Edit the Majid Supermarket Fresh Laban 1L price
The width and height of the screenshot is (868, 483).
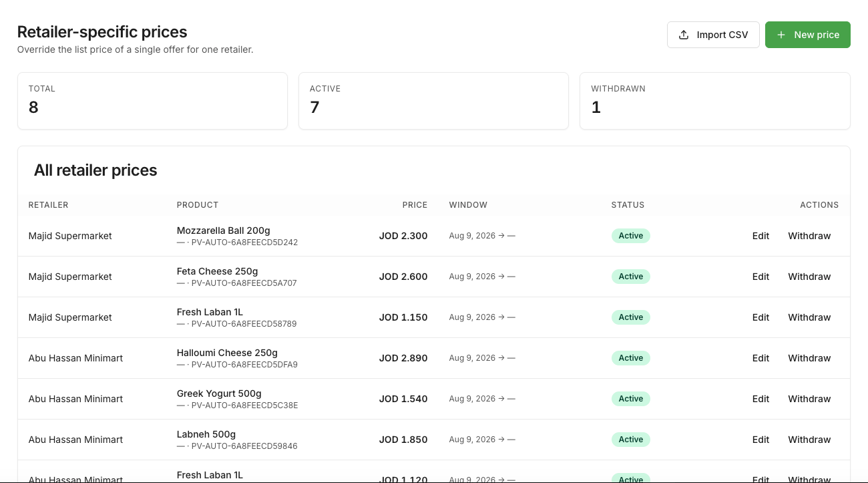click(761, 317)
